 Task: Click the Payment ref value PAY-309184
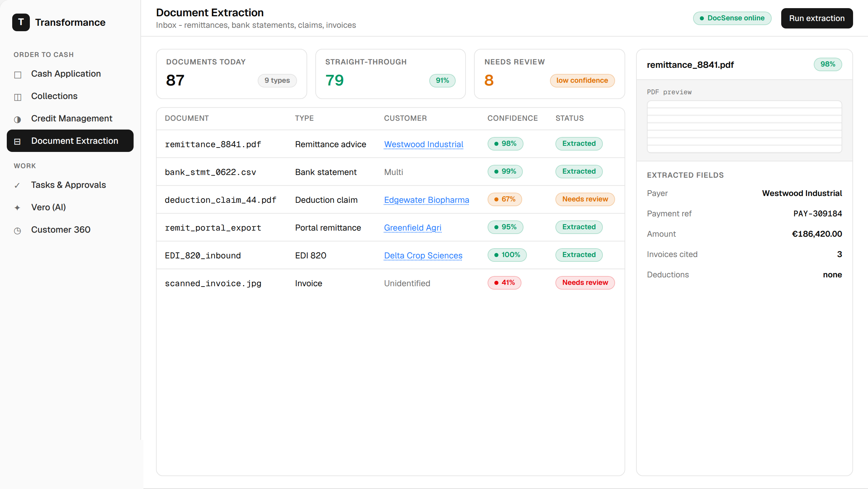817,213
